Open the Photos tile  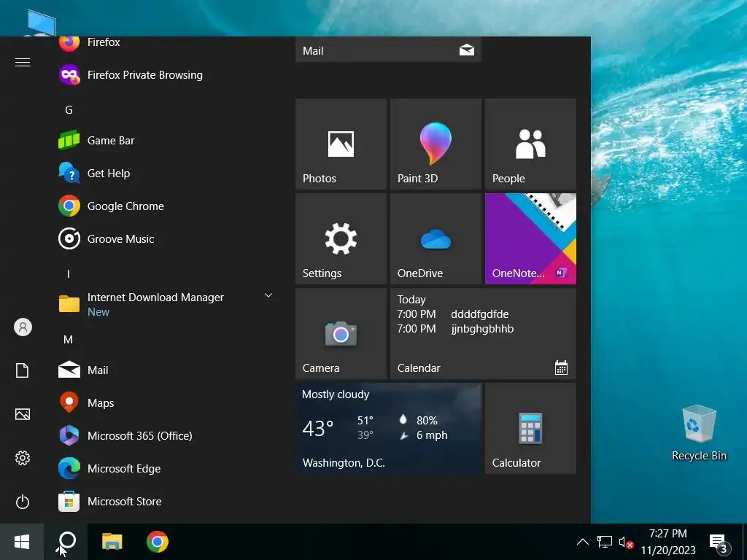(341, 144)
